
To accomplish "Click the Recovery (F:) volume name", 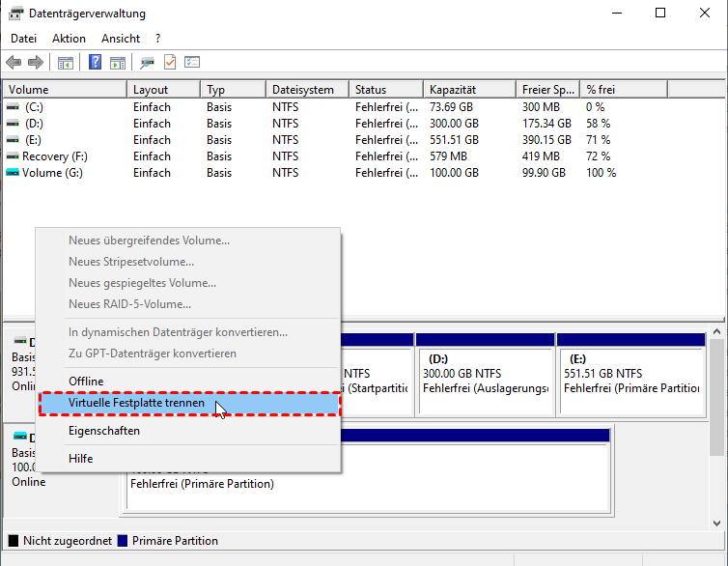I will click(x=55, y=156).
